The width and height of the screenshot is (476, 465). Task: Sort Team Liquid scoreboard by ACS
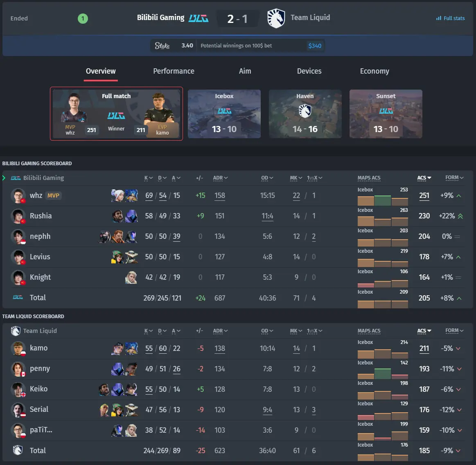pyautogui.click(x=424, y=330)
